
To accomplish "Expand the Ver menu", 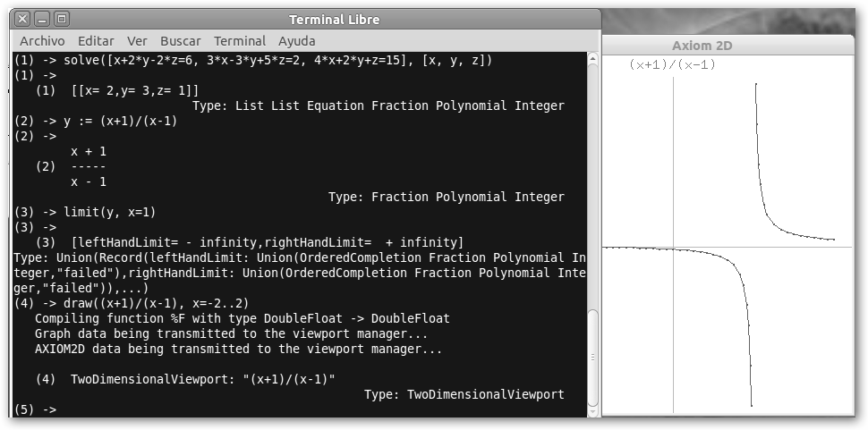I will (137, 41).
